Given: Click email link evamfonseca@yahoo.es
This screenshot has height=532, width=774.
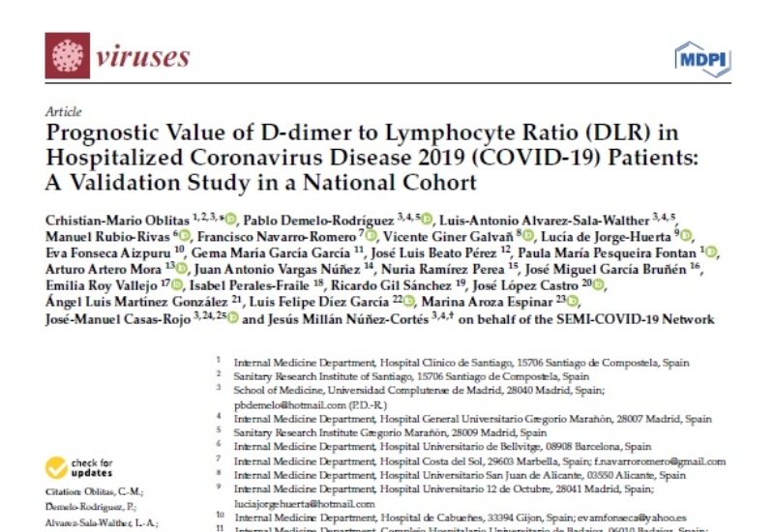Looking at the screenshot, I should (x=632, y=517).
